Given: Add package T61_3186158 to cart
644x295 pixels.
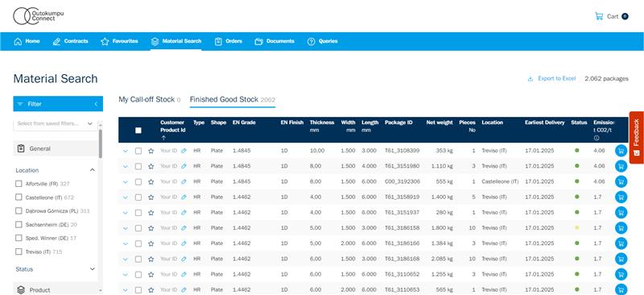Looking at the screenshot, I should (621, 228).
